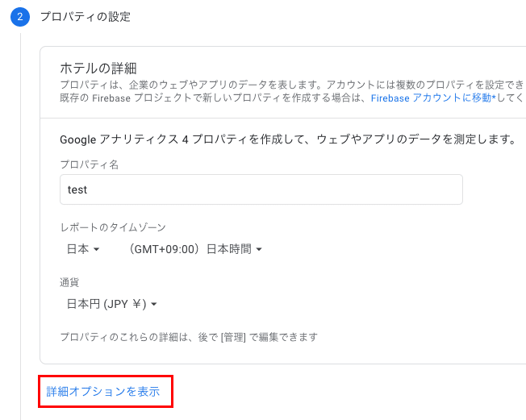Viewport: 526px width, 420px height.
Task: Click the vertical stepper line below step 2
Action: 20,227
